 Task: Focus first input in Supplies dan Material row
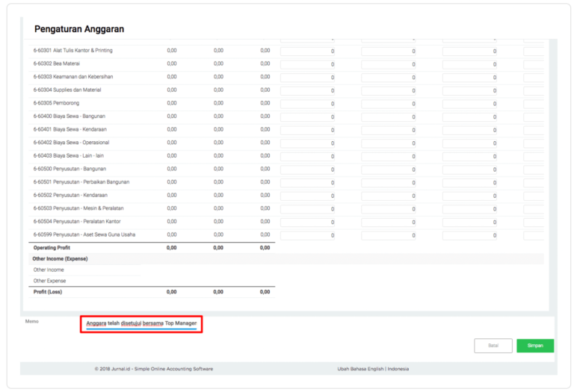pos(308,91)
